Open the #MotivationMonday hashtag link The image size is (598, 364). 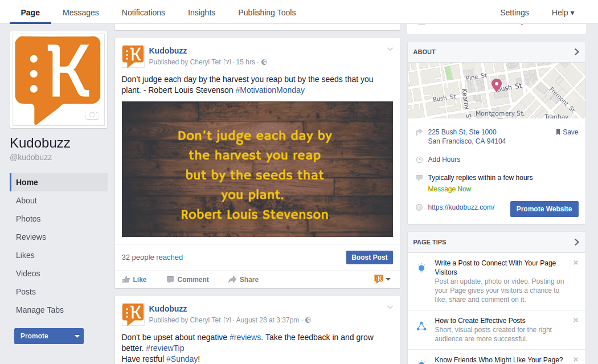point(270,90)
